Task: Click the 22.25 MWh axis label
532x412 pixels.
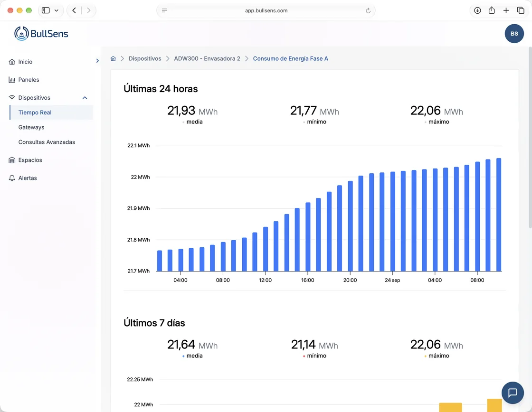Action: [x=140, y=379]
